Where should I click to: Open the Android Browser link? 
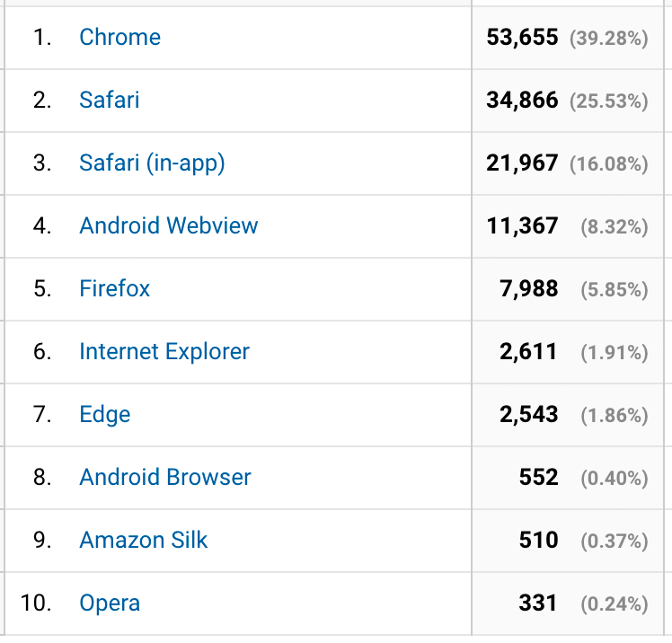[x=165, y=477]
